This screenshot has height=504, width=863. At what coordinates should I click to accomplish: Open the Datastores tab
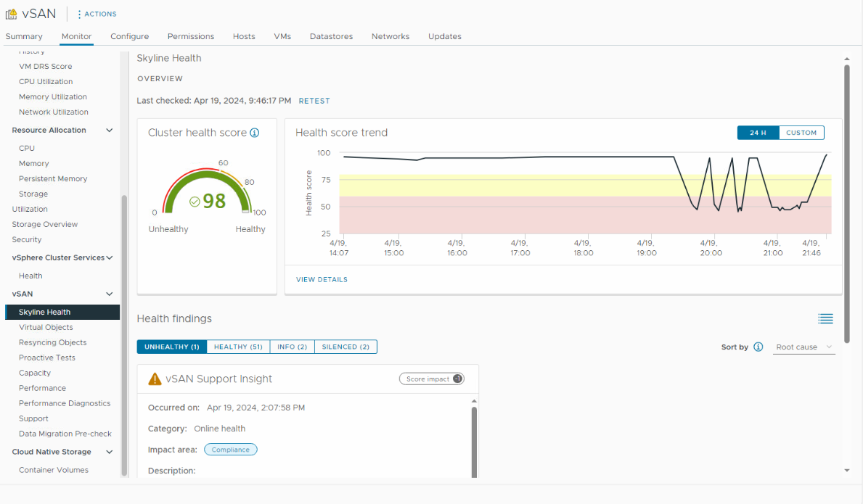click(331, 36)
